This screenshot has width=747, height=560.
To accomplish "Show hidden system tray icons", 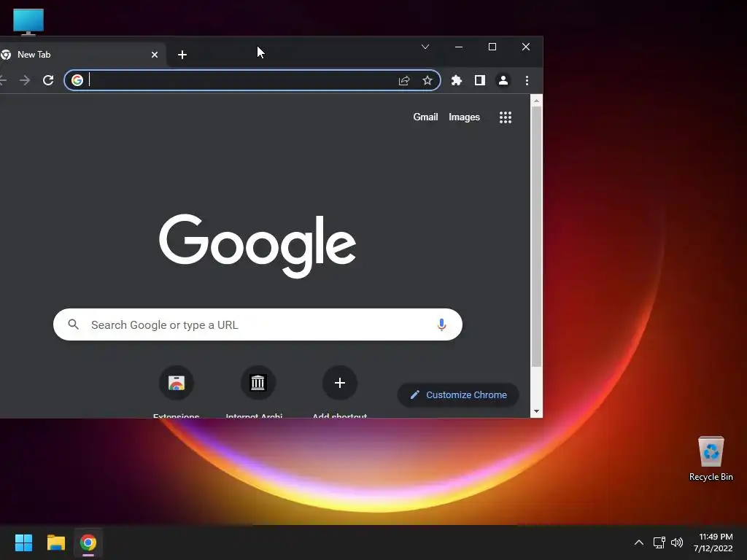I will [639, 542].
